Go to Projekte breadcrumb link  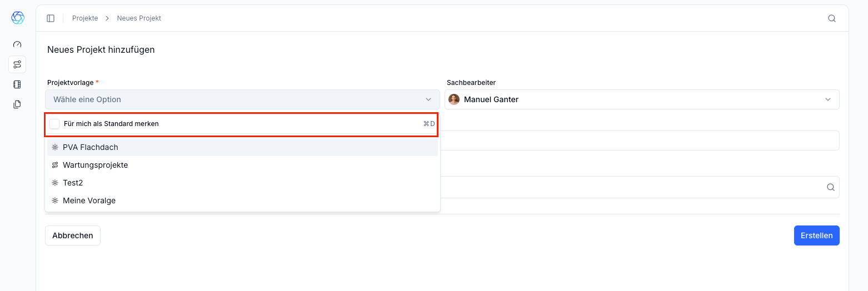coord(85,18)
